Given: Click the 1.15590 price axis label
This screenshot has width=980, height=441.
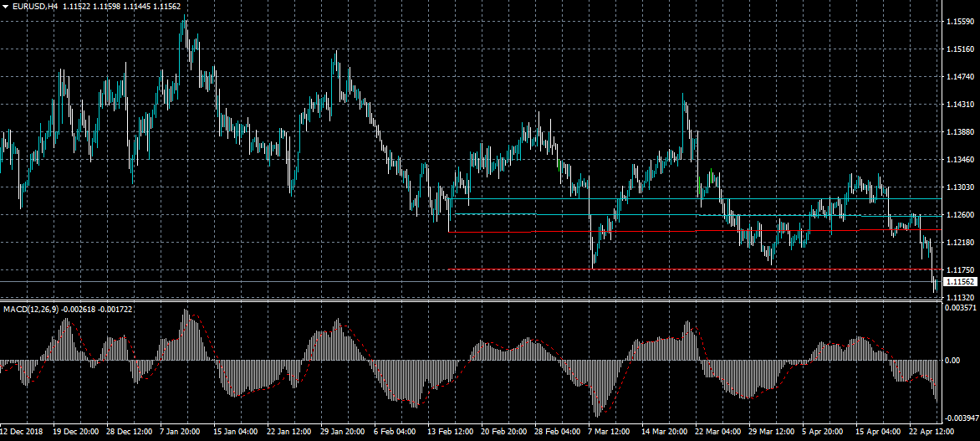Looking at the screenshot, I should pyautogui.click(x=962, y=22).
